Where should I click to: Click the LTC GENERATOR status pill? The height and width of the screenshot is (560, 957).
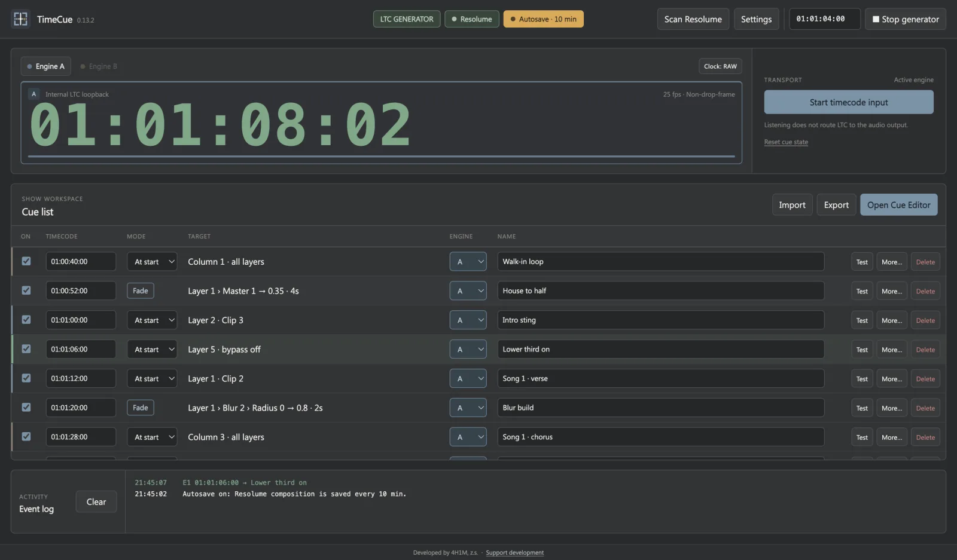(407, 19)
